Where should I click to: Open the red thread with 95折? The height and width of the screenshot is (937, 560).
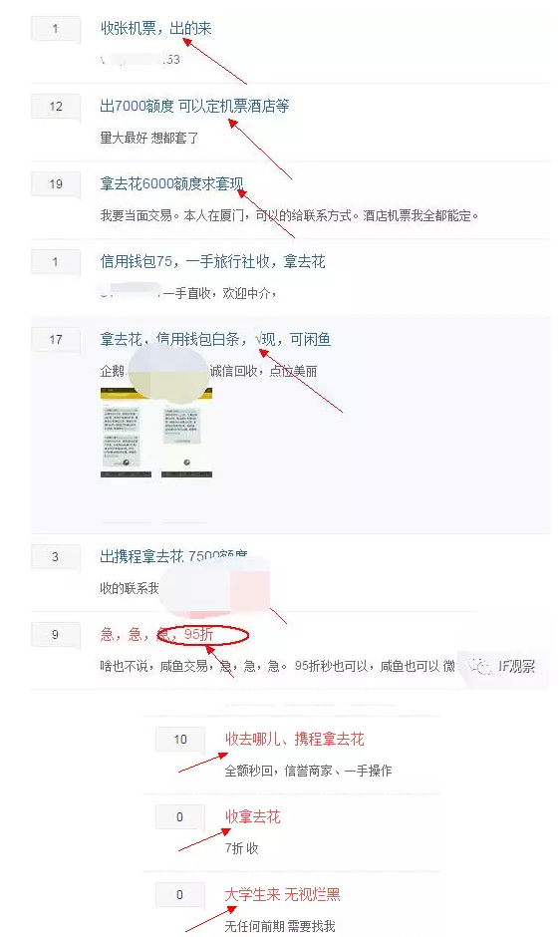pos(157,634)
